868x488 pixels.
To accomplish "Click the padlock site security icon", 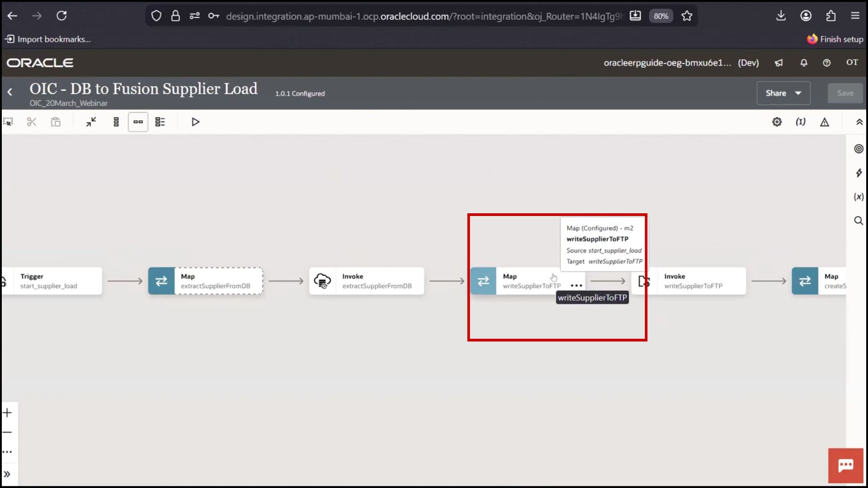I will coord(175,16).
